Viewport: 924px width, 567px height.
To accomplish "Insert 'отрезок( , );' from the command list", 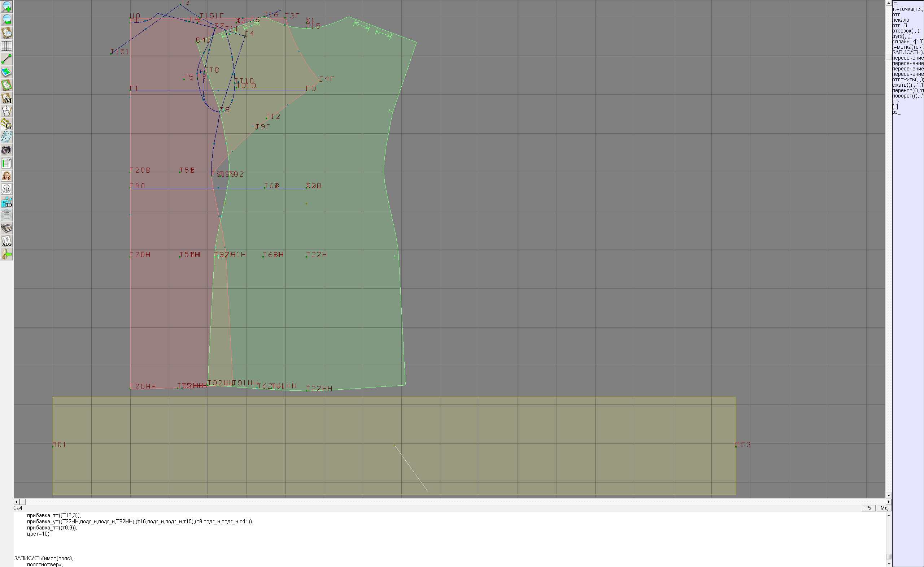I will (x=906, y=31).
